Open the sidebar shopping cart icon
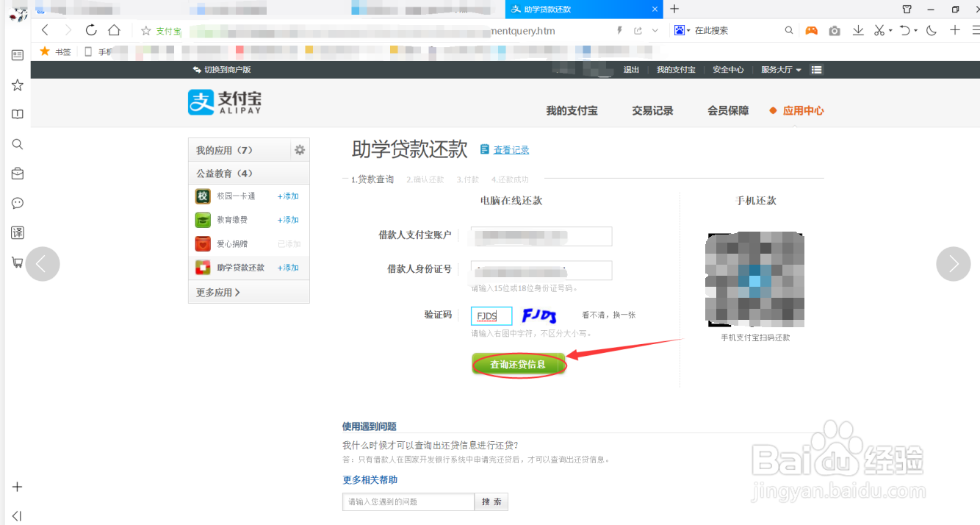 (18, 262)
